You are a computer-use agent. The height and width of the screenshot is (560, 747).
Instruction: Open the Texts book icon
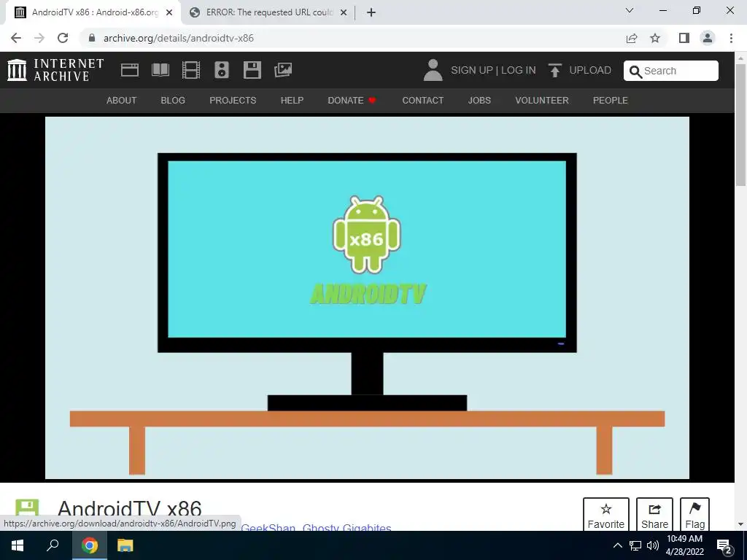coord(160,70)
